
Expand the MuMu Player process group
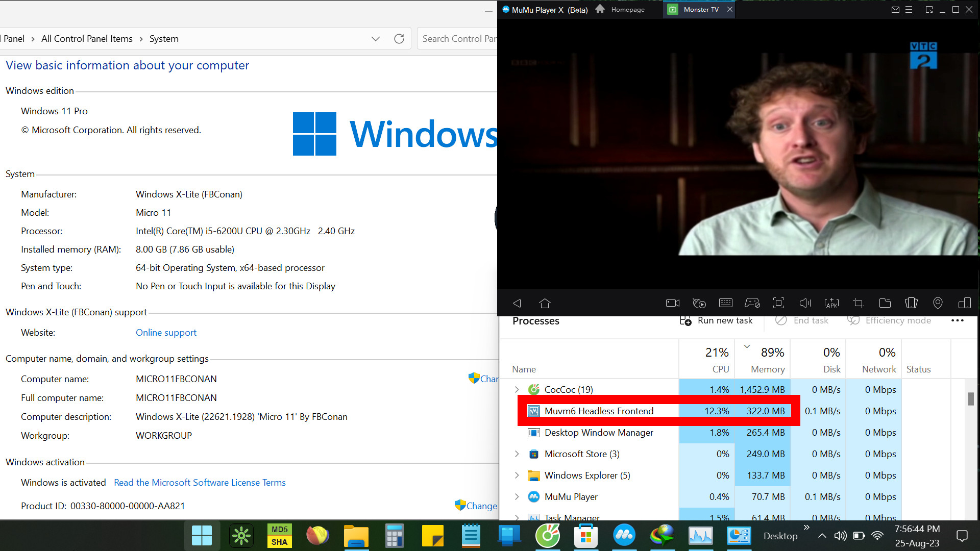[x=517, y=497]
